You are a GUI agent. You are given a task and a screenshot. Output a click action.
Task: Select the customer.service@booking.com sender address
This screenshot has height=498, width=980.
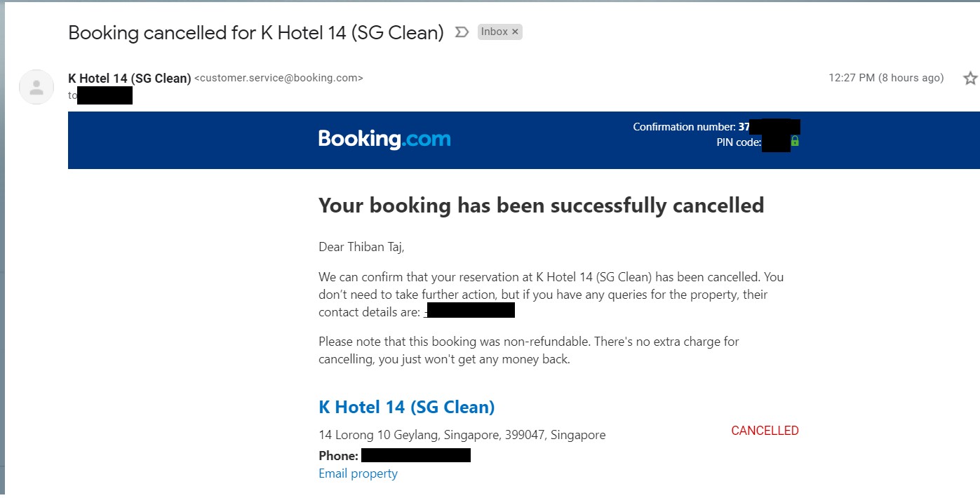278,79
